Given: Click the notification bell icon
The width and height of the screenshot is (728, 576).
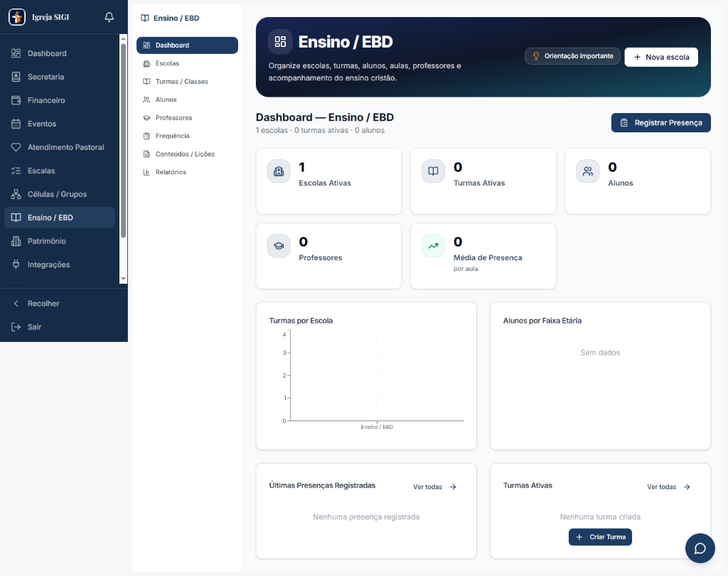Looking at the screenshot, I should pyautogui.click(x=109, y=17).
